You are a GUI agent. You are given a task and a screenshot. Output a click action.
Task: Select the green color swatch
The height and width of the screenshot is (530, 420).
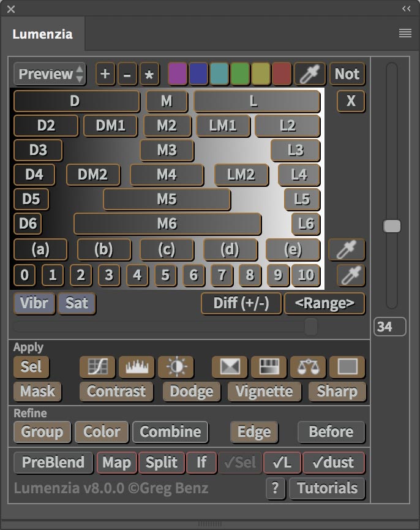coord(240,74)
